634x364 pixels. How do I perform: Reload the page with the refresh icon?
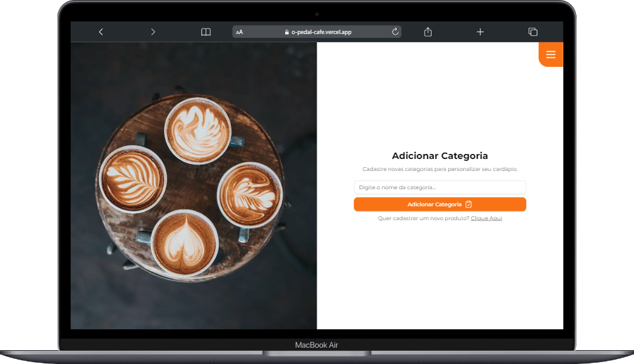(x=396, y=32)
